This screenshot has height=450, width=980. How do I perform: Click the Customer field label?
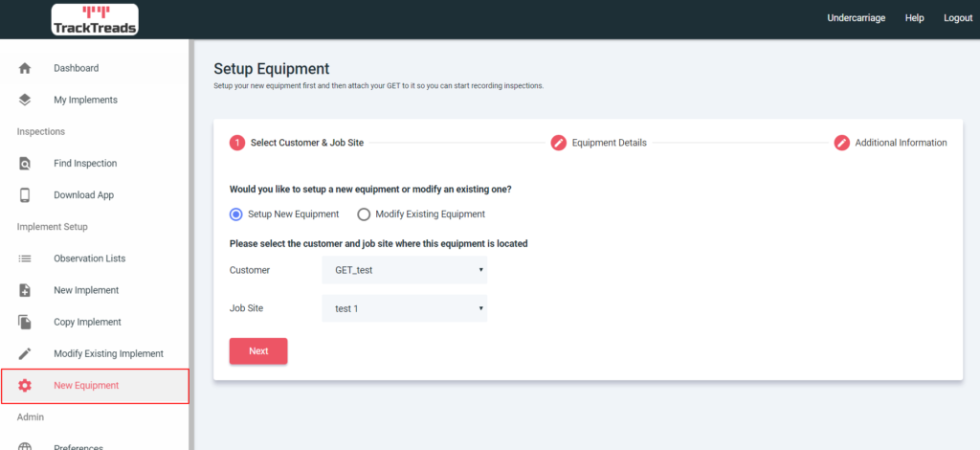[250, 270]
